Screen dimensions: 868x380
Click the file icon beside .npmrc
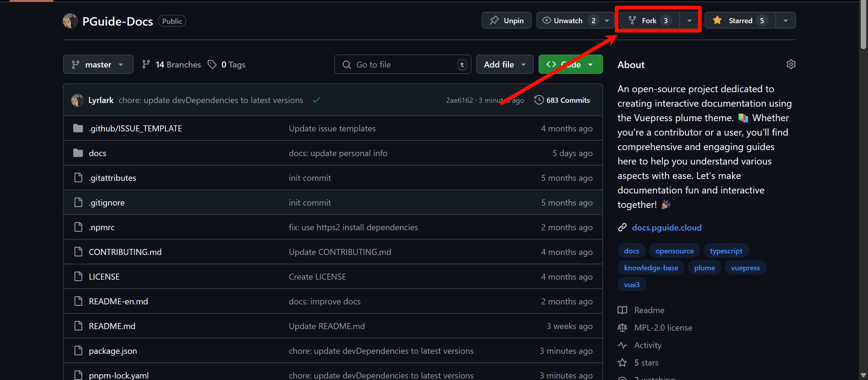coord(78,227)
